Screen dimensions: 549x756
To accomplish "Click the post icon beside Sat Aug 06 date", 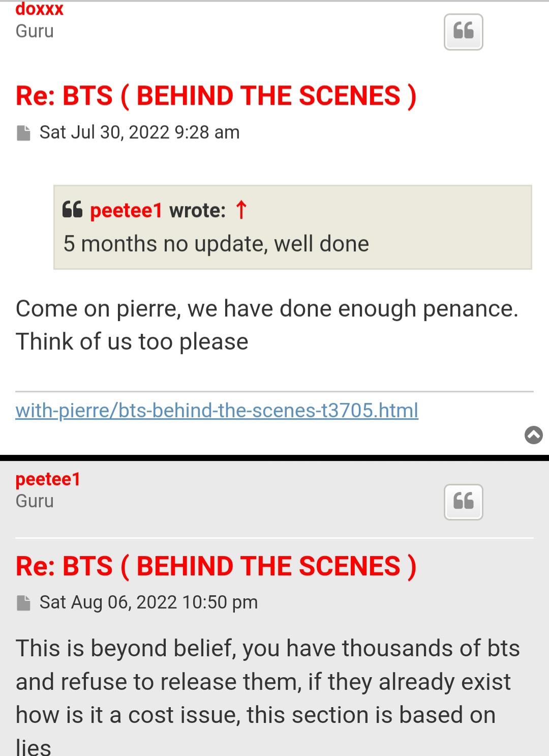I will 23,603.
